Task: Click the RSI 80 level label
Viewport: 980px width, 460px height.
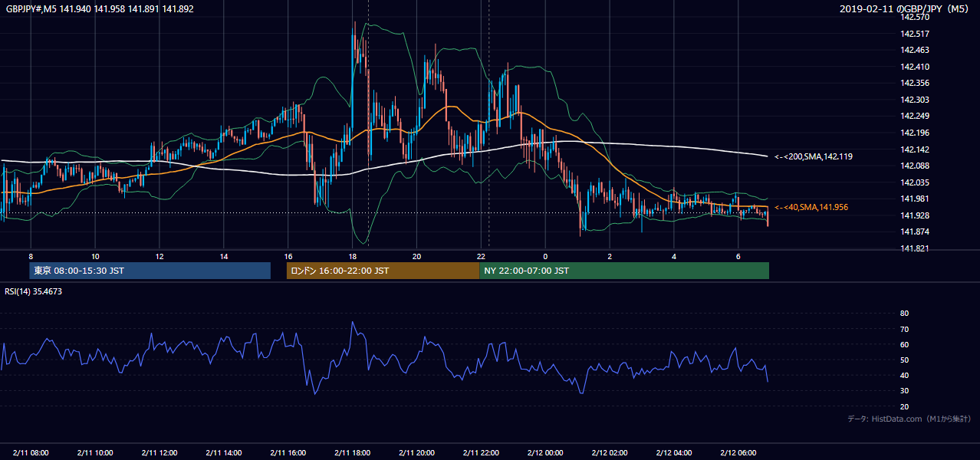Action: click(x=904, y=314)
